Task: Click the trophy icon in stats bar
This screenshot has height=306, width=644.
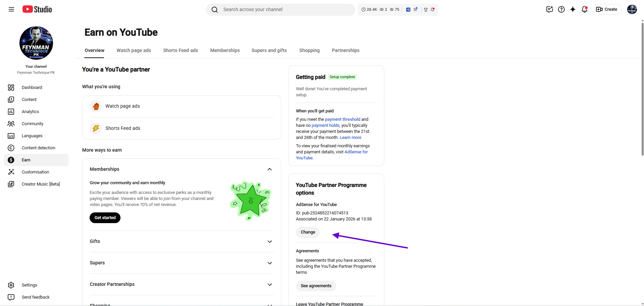Action: [x=426, y=10]
